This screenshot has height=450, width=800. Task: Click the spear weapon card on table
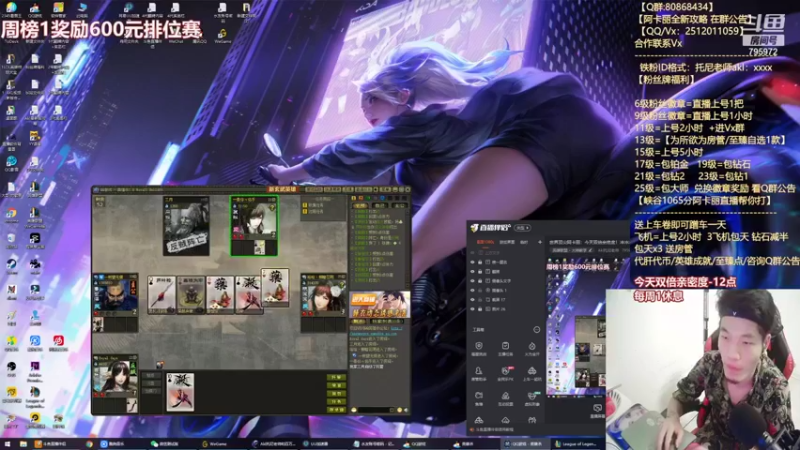[162, 294]
